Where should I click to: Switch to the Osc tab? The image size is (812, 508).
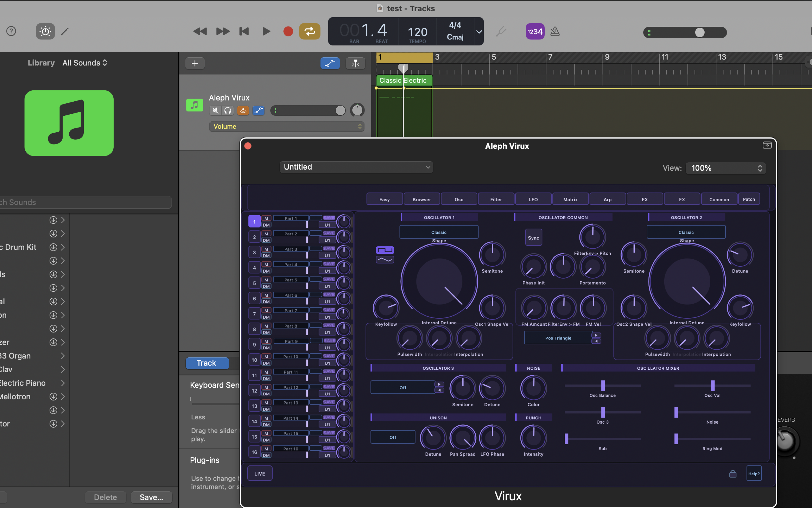(459, 199)
